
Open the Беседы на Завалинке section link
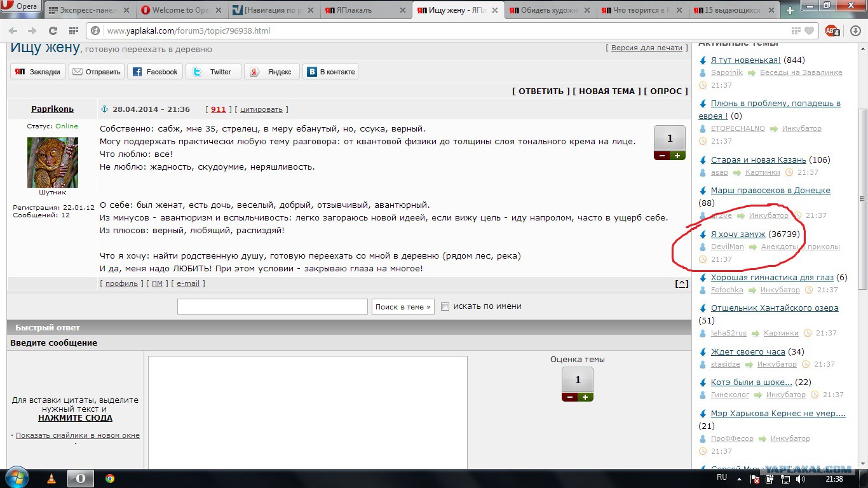click(x=801, y=73)
